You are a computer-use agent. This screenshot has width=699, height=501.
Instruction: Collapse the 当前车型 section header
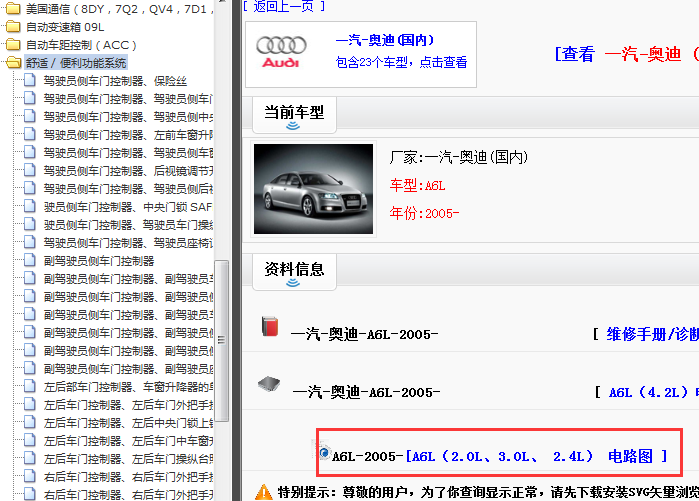tap(293, 114)
